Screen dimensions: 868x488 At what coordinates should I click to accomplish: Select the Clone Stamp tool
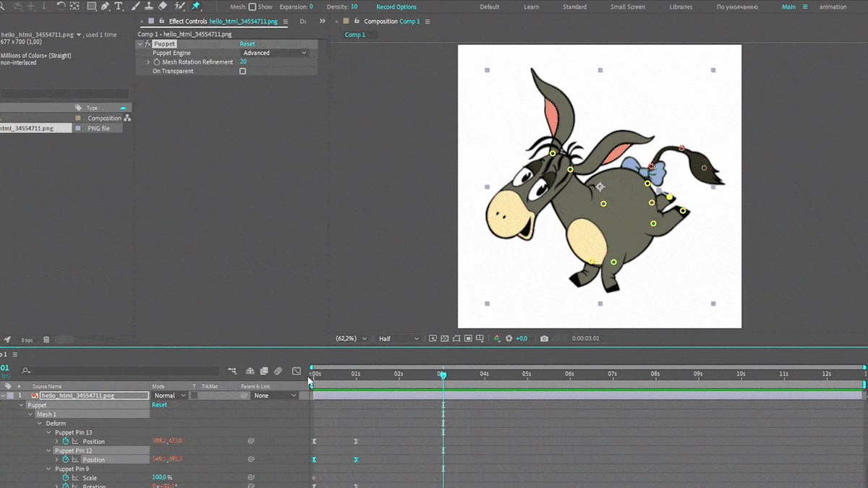(149, 6)
